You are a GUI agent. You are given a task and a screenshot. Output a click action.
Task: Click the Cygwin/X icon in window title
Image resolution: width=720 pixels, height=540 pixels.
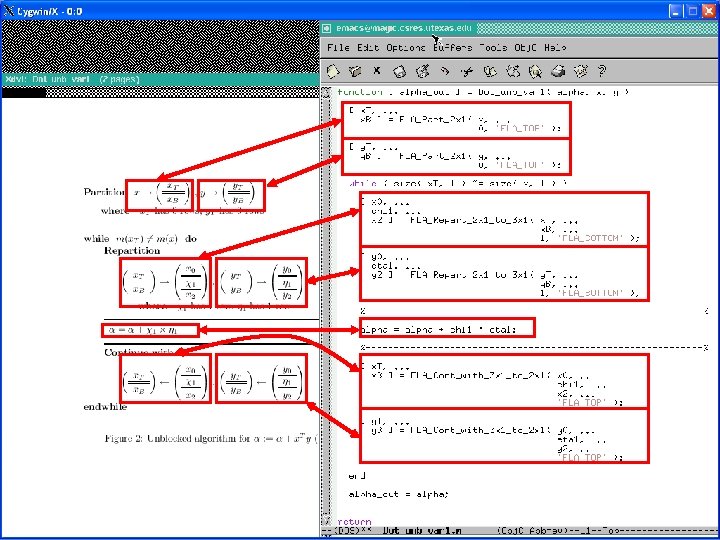(x=8, y=11)
